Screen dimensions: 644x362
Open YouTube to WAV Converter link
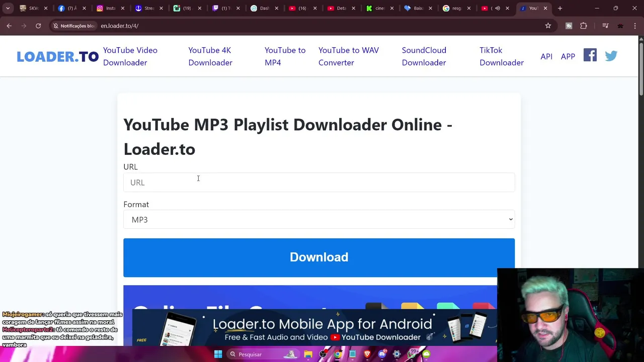coord(349,56)
